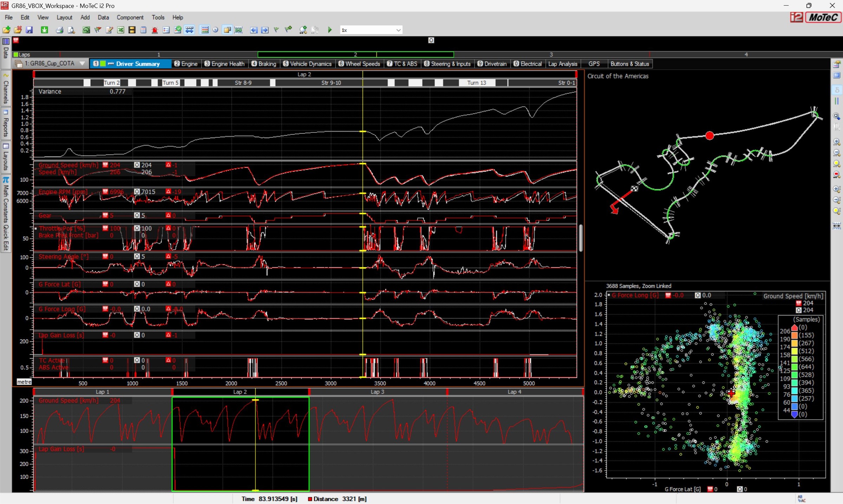Image resolution: width=843 pixels, height=504 pixels.
Task: Open the track editor icon in toolbar
Action: (x=86, y=30)
